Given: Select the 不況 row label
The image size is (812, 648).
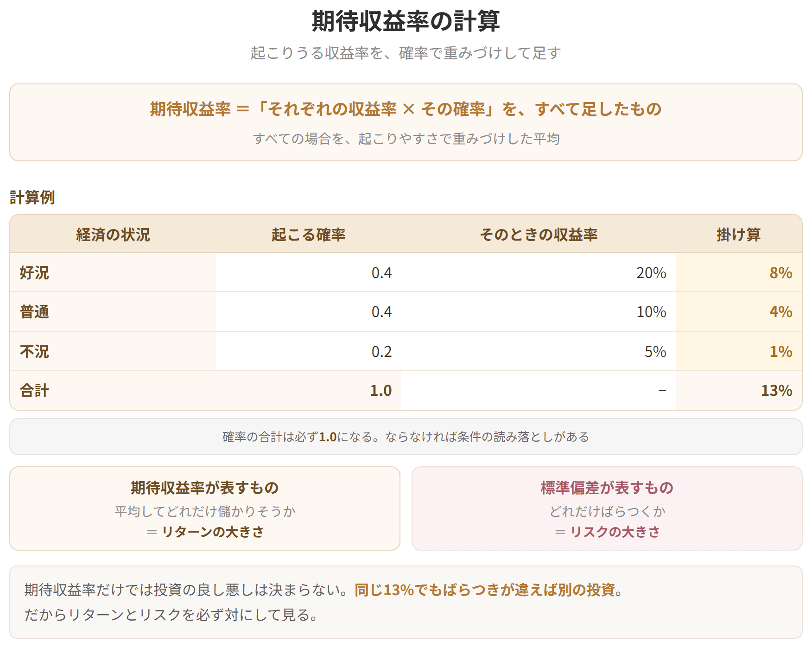Looking at the screenshot, I should click(x=34, y=351).
